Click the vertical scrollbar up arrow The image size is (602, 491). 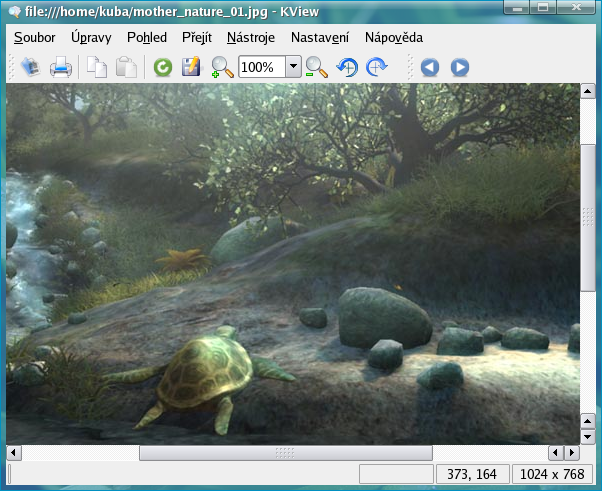(x=587, y=91)
